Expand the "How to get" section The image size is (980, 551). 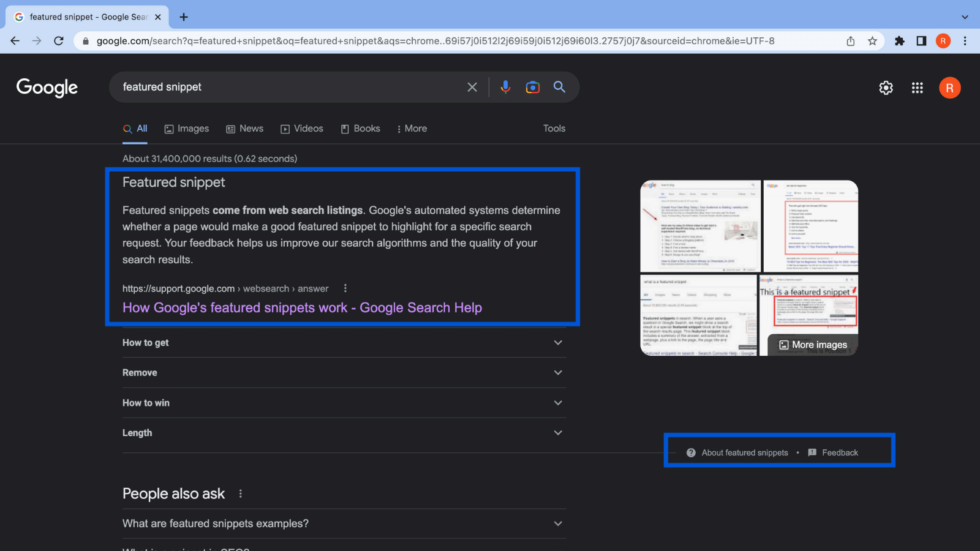pyautogui.click(x=343, y=343)
